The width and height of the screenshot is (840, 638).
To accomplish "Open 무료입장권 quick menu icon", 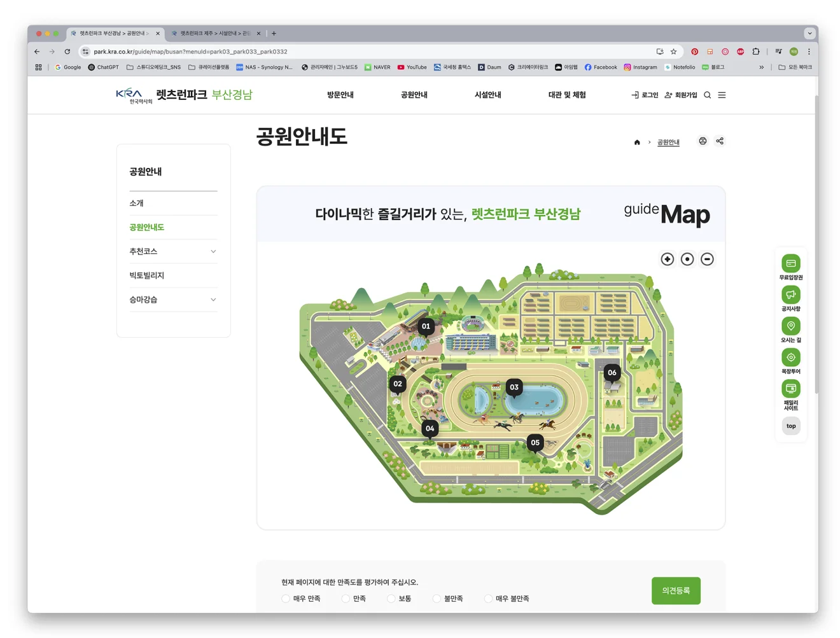I will click(x=791, y=263).
